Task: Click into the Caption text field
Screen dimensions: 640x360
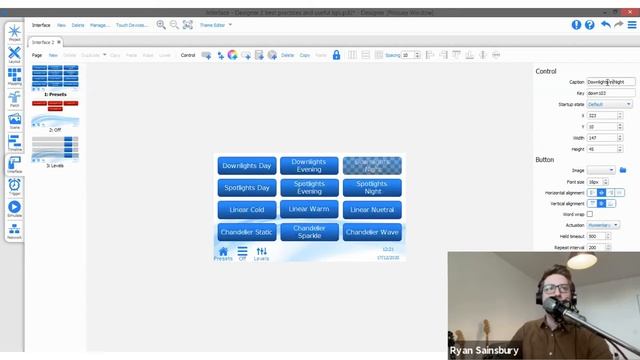Action: tap(611, 82)
